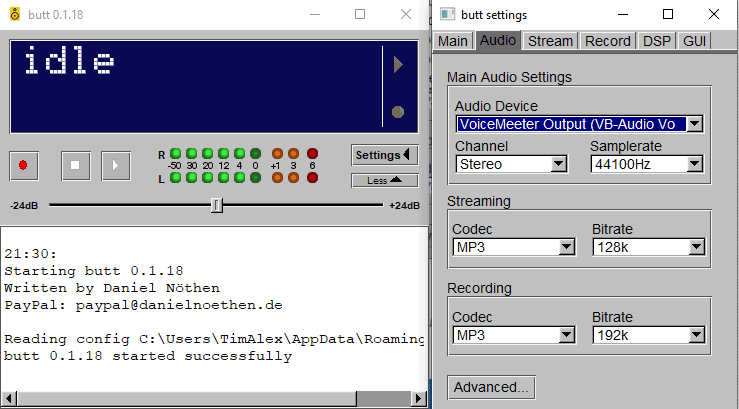Close the butt 0.1.18 main window
Viewport: 739px width, 409px height.
click(x=406, y=14)
